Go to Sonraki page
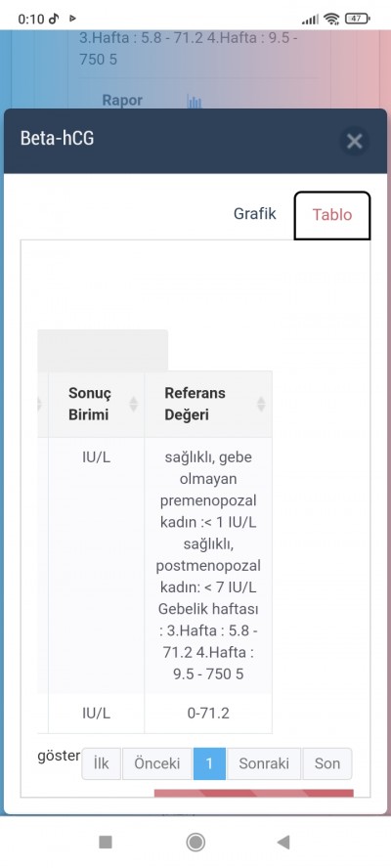 264,763
